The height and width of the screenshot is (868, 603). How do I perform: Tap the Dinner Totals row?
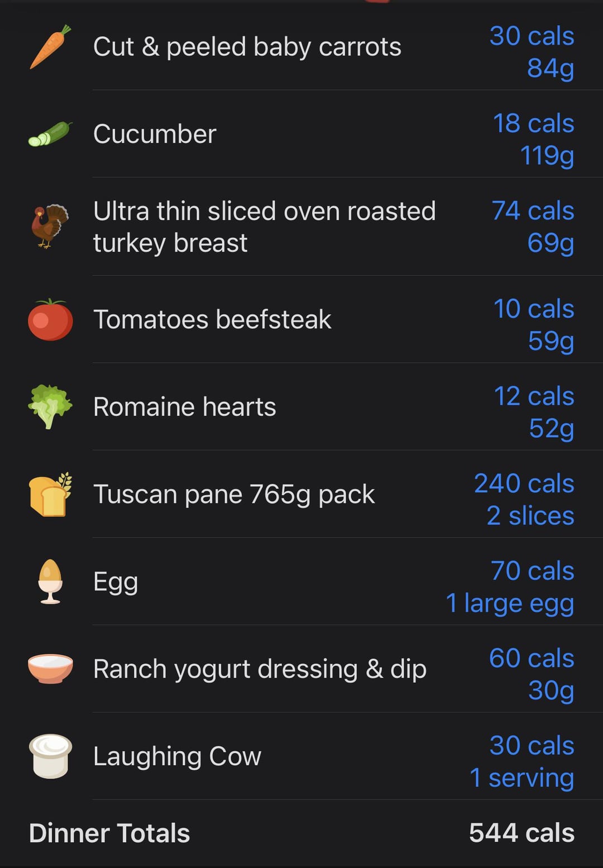pos(301,833)
